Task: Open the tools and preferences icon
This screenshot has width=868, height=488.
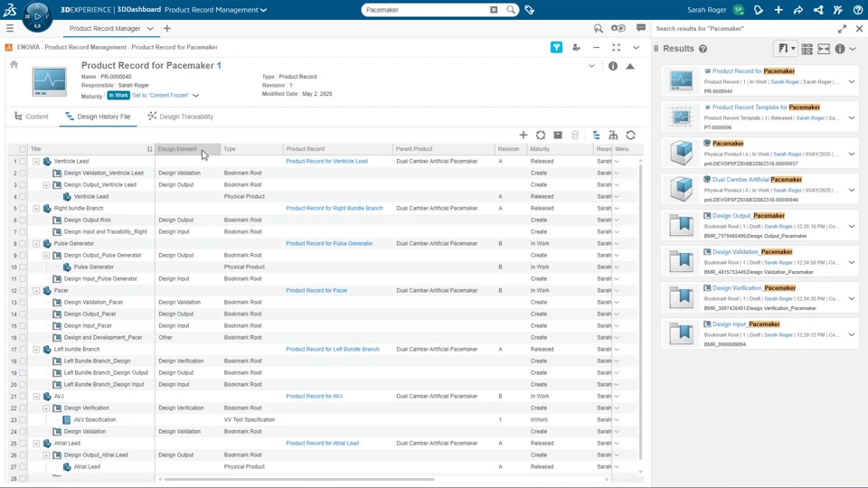Action: tap(838, 9)
